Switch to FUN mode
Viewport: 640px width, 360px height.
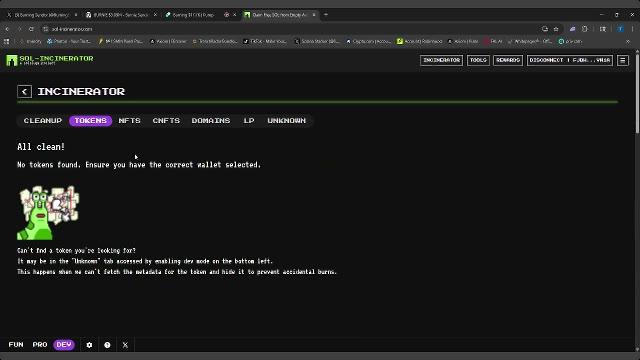coord(16,345)
